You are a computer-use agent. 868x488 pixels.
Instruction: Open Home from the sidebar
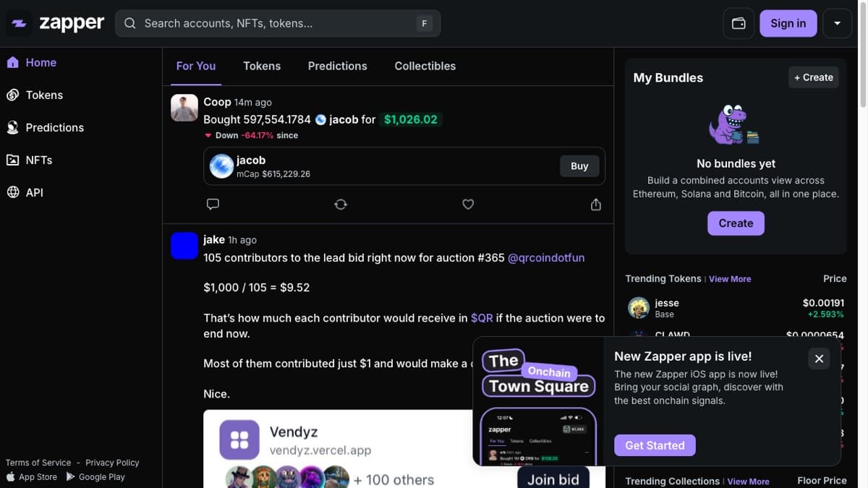coord(36,62)
